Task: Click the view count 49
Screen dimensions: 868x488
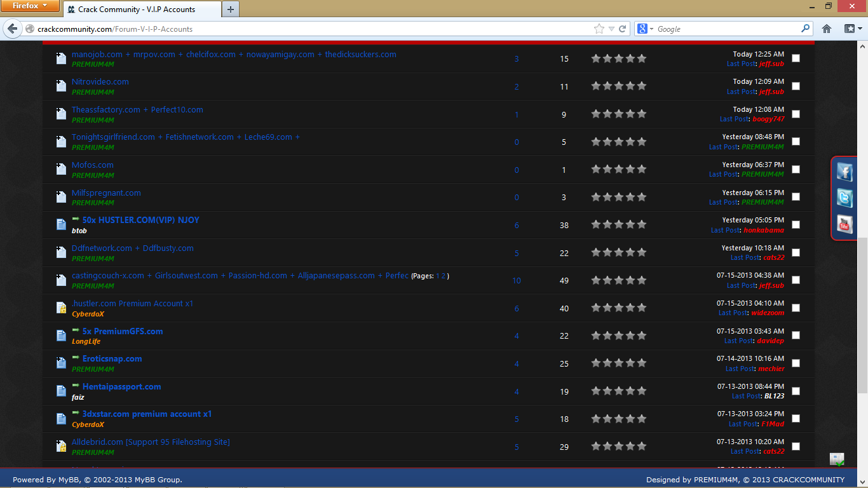Action: [x=564, y=280]
